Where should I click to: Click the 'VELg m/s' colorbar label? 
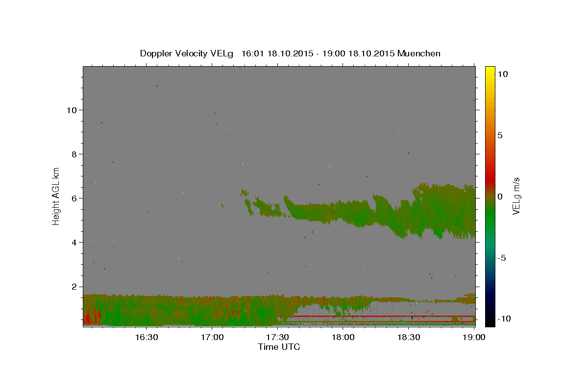coord(516,196)
